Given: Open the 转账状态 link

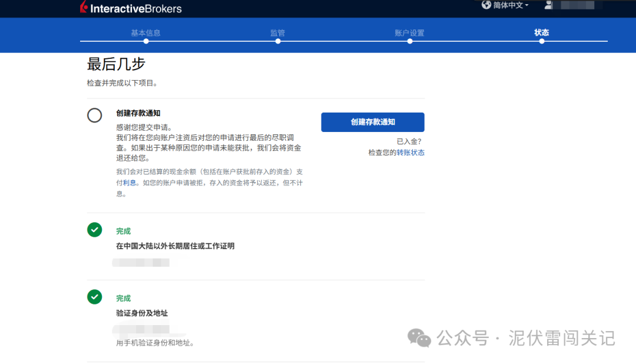Looking at the screenshot, I should point(410,152).
